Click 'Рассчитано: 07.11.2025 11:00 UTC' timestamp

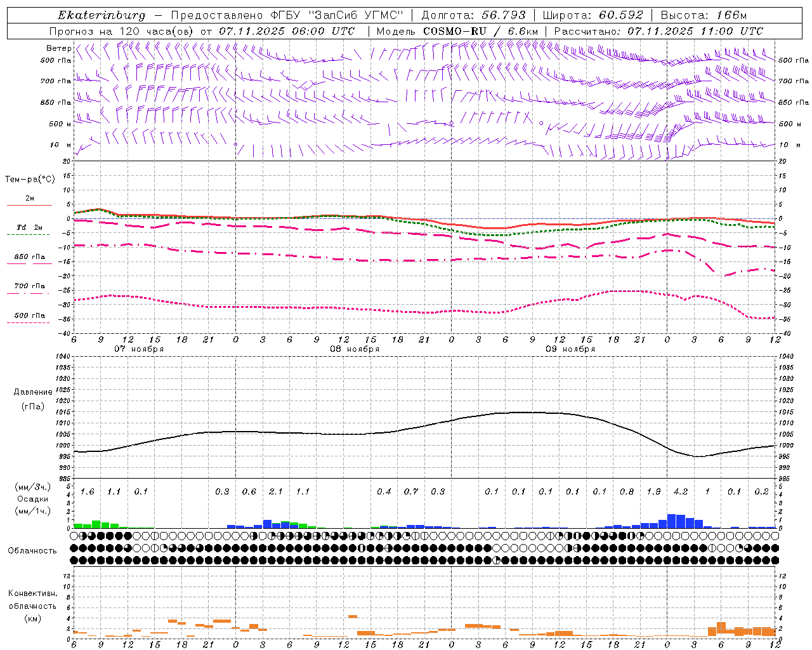pyautogui.click(x=658, y=31)
